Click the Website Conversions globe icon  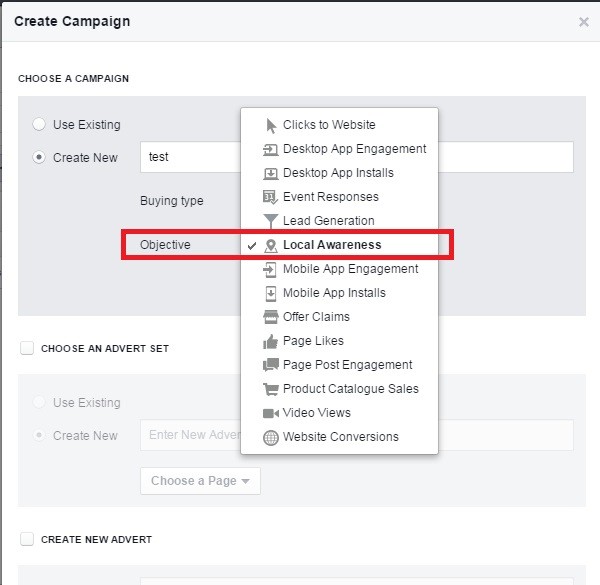(x=271, y=437)
